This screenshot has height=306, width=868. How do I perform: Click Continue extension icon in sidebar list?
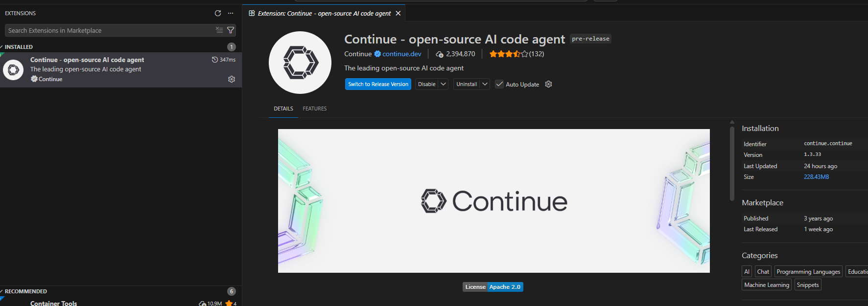pos(13,70)
